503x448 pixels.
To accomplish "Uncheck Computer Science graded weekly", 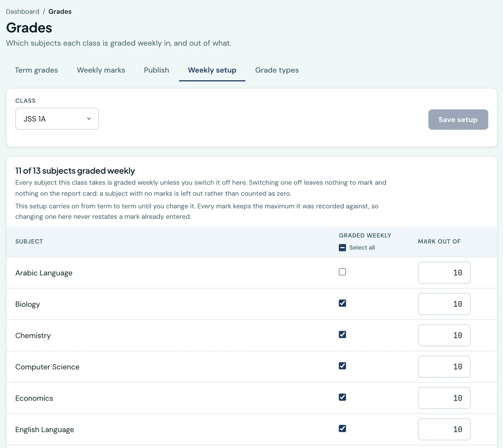I will point(342,366).
